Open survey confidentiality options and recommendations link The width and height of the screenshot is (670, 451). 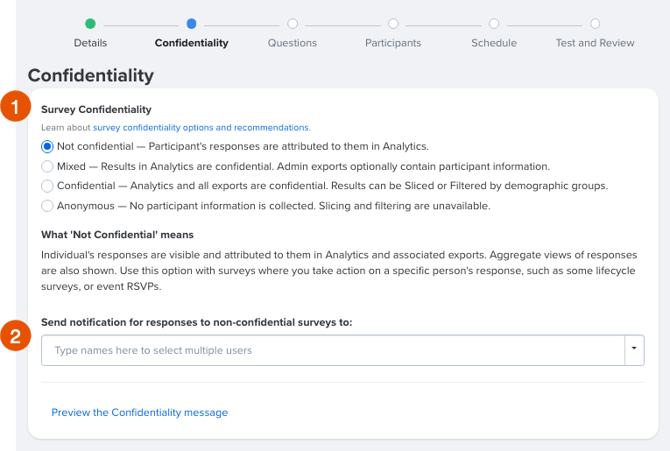pyautogui.click(x=202, y=127)
